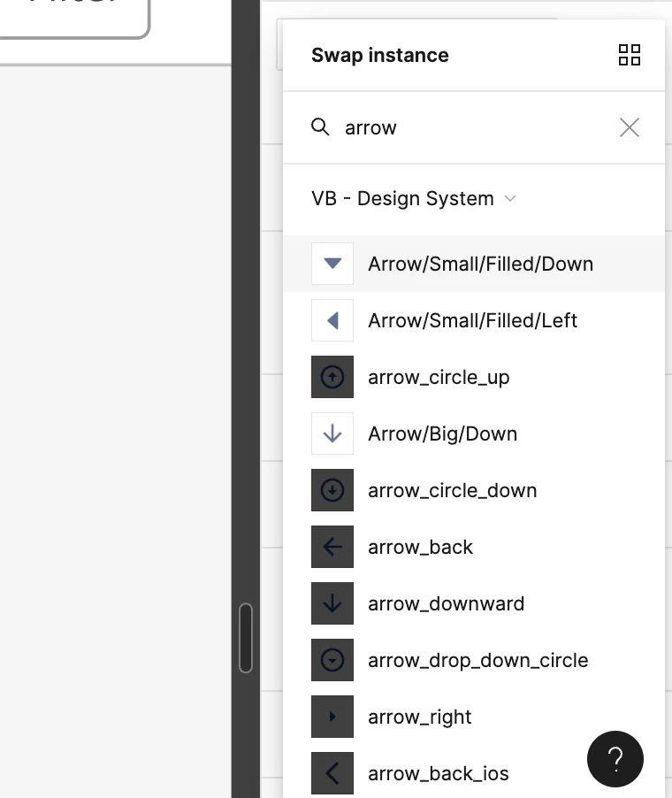Image resolution: width=672 pixels, height=798 pixels.
Task: Select the arrow_downward icon thumbnail
Action: [332, 603]
